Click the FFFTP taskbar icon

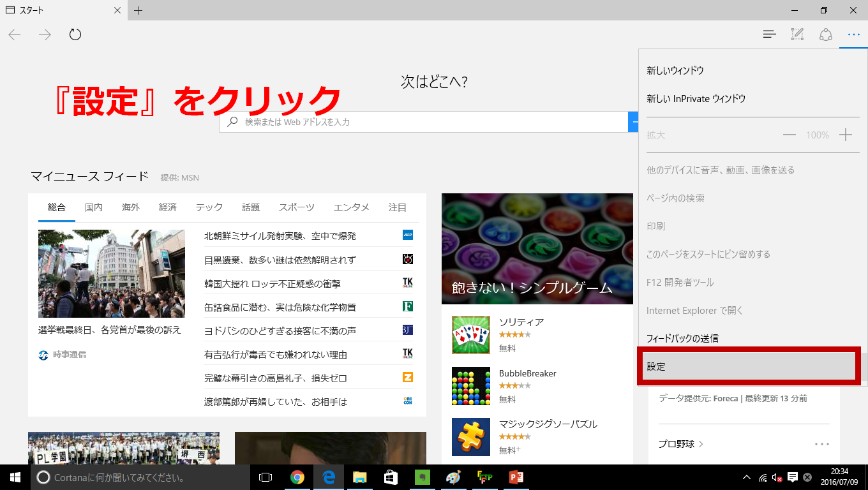point(484,477)
